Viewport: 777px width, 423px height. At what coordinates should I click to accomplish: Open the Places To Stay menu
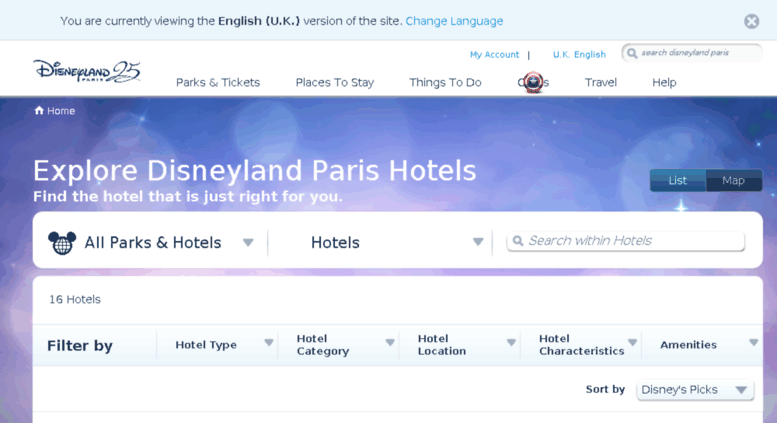(334, 83)
